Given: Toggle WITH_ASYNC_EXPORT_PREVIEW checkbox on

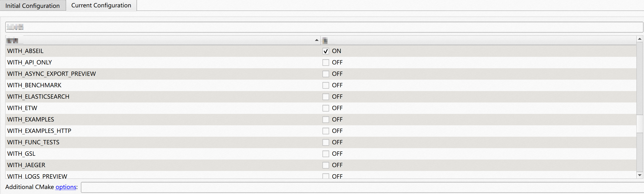Looking at the screenshot, I should [x=326, y=74].
